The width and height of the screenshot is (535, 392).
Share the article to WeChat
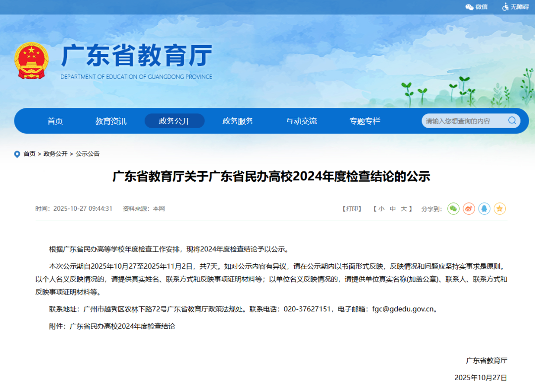coord(453,209)
